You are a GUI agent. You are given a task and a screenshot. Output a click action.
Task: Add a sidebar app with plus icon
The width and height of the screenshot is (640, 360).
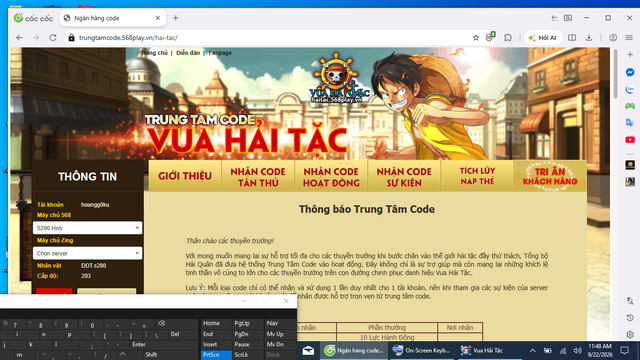(630, 54)
